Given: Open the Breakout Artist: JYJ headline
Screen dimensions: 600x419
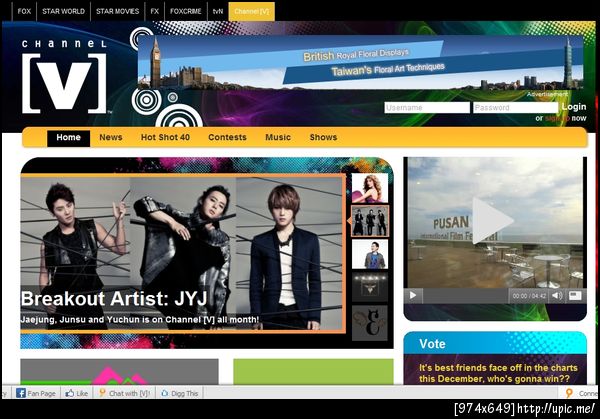Looking at the screenshot, I should click(114, 298).
